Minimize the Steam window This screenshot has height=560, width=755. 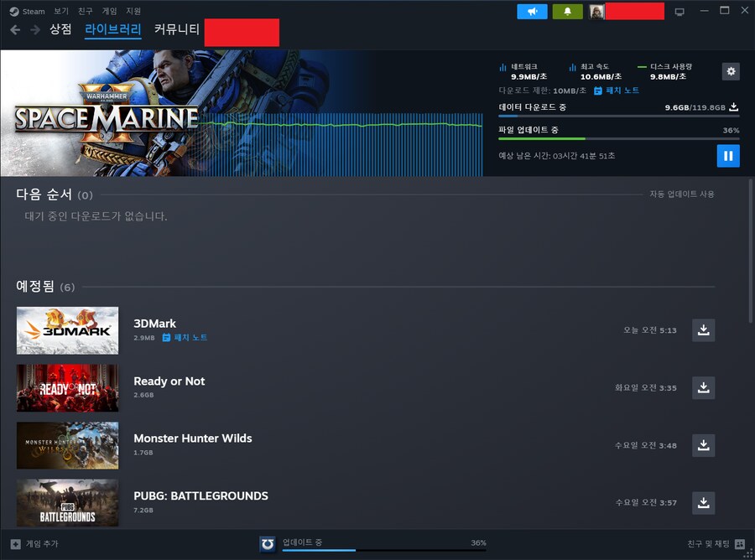pyautogui.click(x=704, y=11)
